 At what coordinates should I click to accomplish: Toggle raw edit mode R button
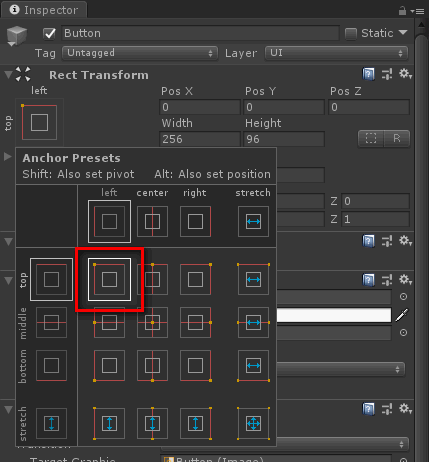tap(397, 138)
